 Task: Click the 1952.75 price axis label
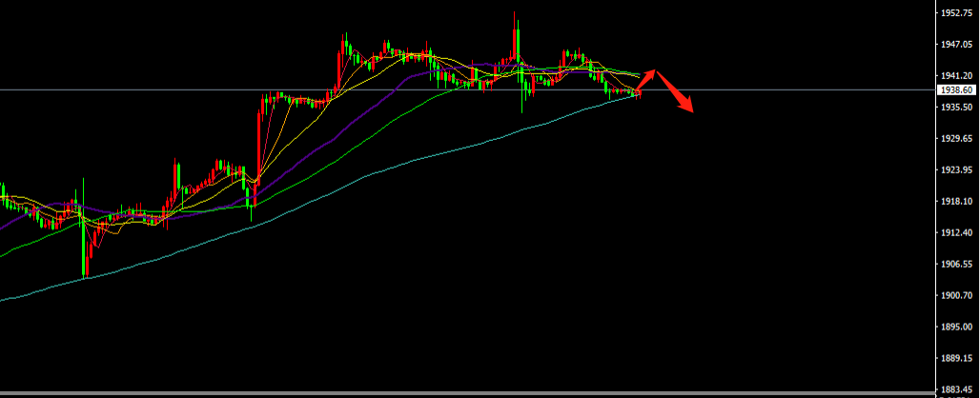957,13
